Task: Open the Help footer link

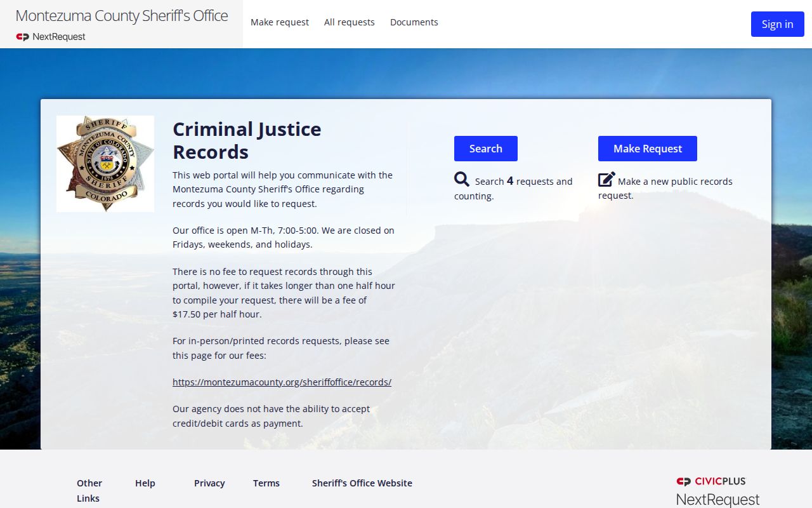Action: [x=145, y=483]
